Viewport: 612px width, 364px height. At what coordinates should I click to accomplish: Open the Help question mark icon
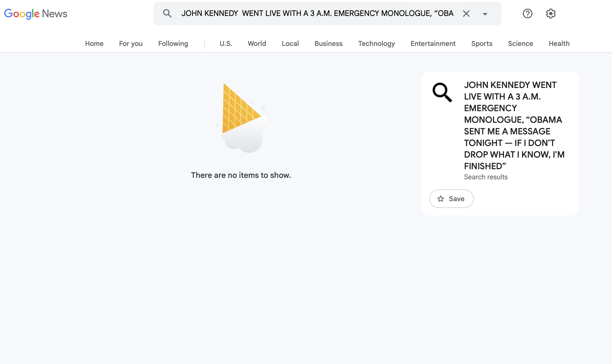point(527,14)
